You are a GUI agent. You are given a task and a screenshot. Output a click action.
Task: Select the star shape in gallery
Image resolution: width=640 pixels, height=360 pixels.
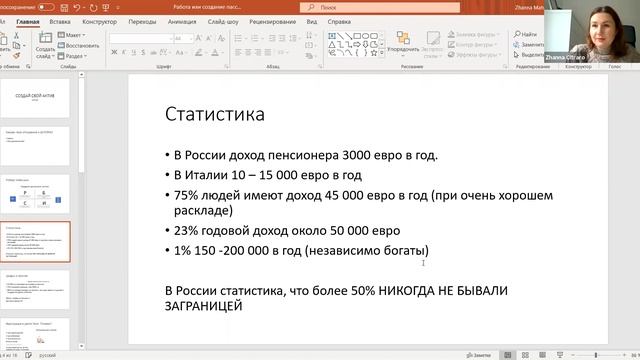(373, 53)
